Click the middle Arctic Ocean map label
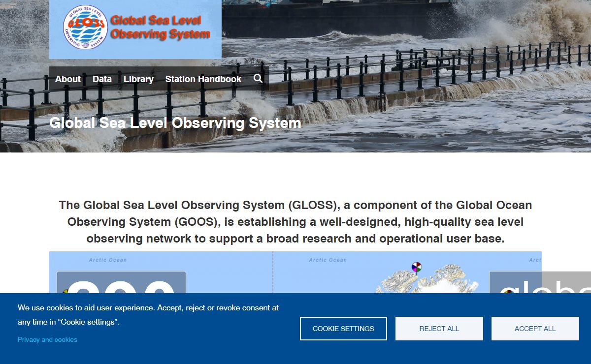 click(328, 260)
